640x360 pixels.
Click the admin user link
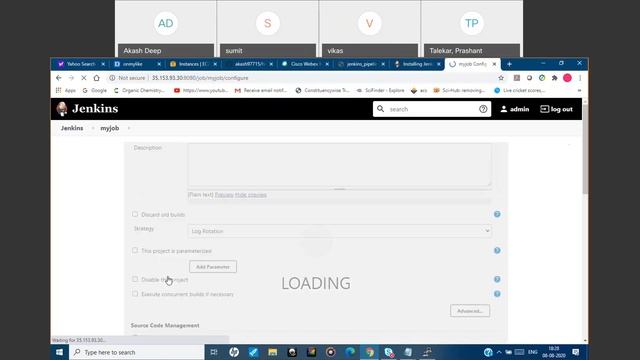[514, 109]
